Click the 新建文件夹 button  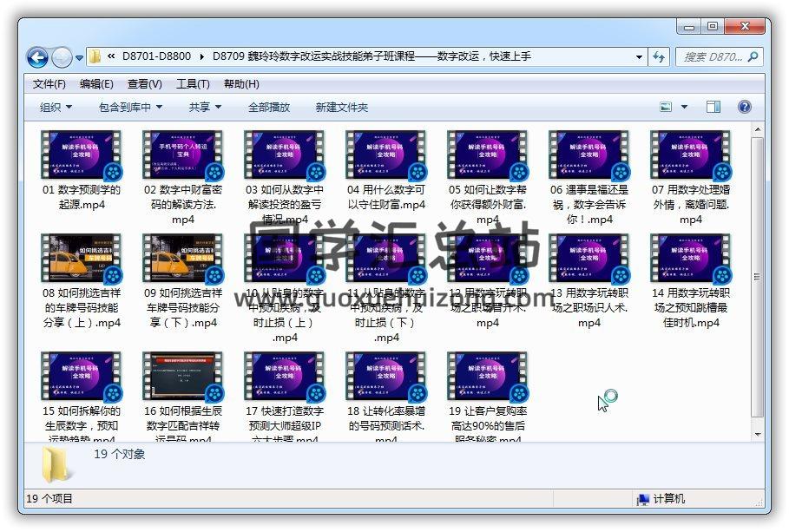342,108
